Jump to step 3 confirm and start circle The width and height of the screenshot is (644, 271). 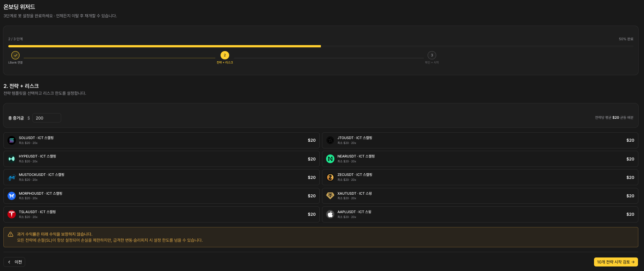coord(432,55)
